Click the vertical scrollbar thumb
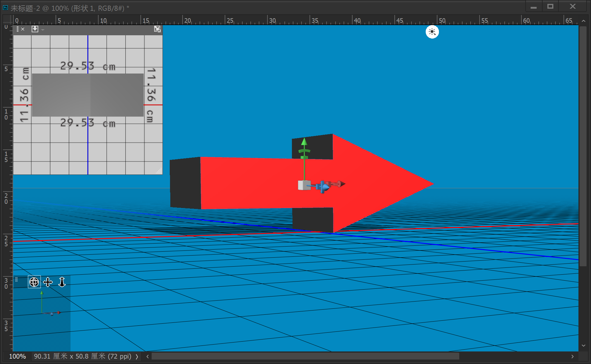This screenshot has width=591, height=364. point(583,146)
